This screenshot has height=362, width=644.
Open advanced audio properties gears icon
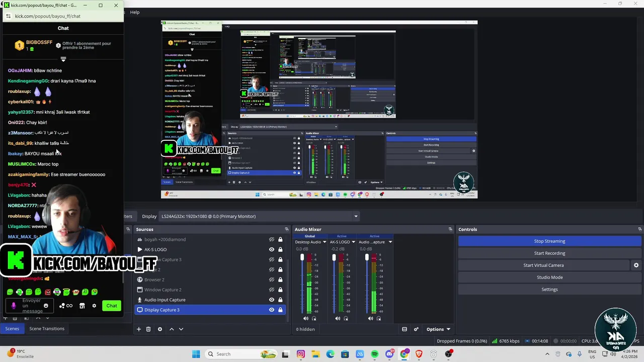tap(416, 329)
